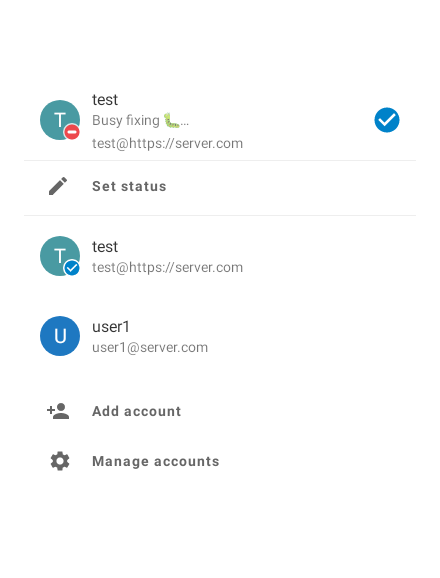Click the large blue checkmark on current account
Viewport: 440px width, 578px height.
[387, 120]
